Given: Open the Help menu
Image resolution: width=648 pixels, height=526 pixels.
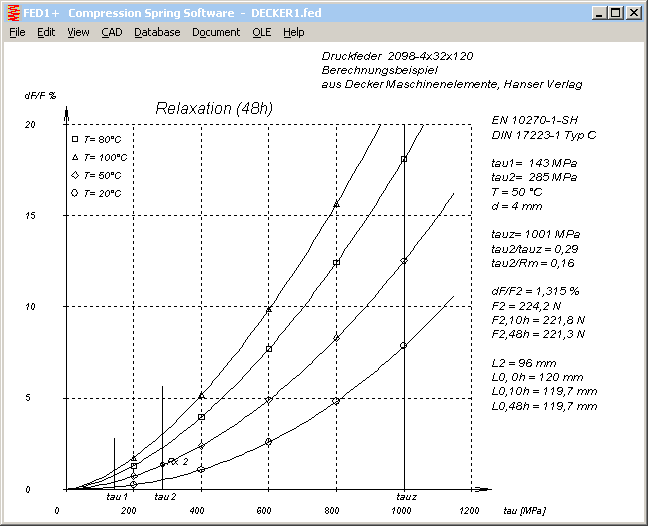Looking at the screenshot, I should pos(293,32).
